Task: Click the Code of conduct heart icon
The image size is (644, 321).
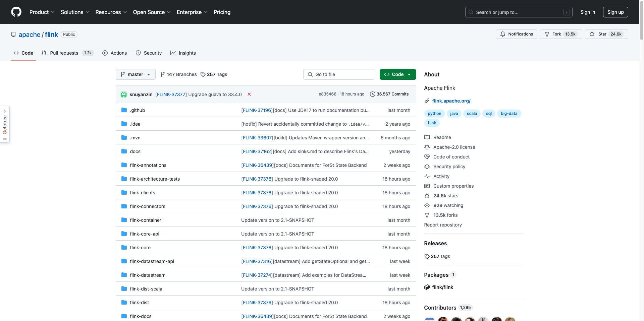Action: 427,157
